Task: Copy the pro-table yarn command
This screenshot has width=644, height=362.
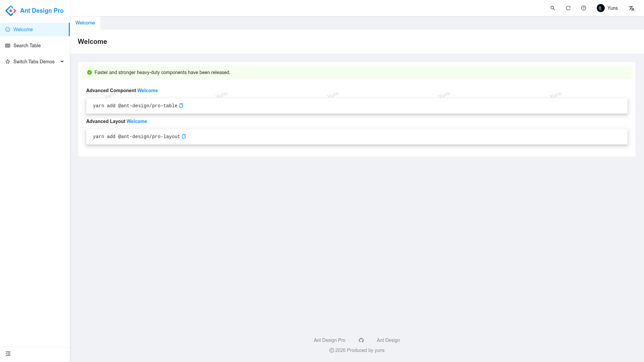Action: point(181,106)
